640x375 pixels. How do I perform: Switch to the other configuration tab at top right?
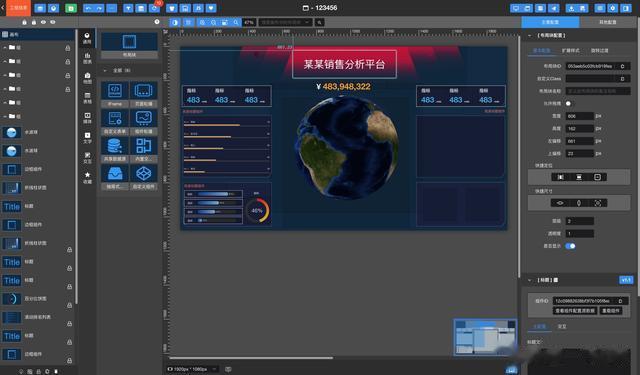[x=608, y=22]
